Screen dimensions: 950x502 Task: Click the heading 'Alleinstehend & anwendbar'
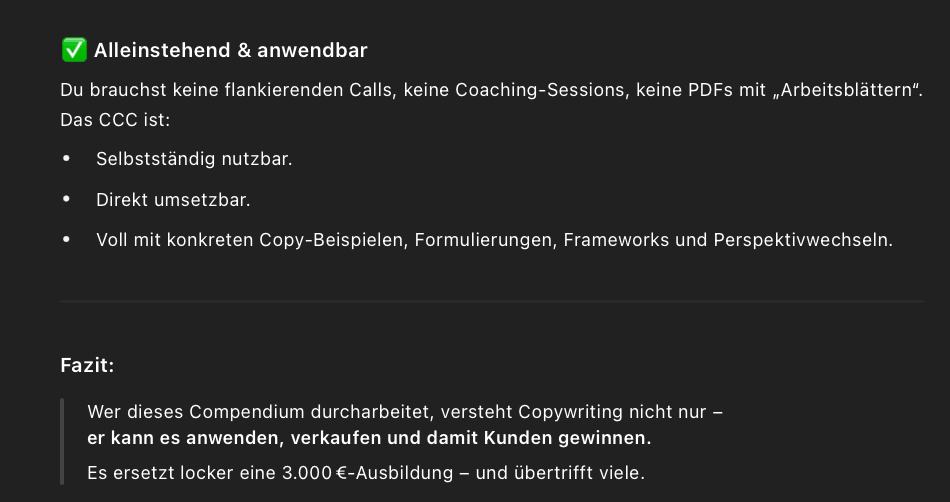(230, 50)
